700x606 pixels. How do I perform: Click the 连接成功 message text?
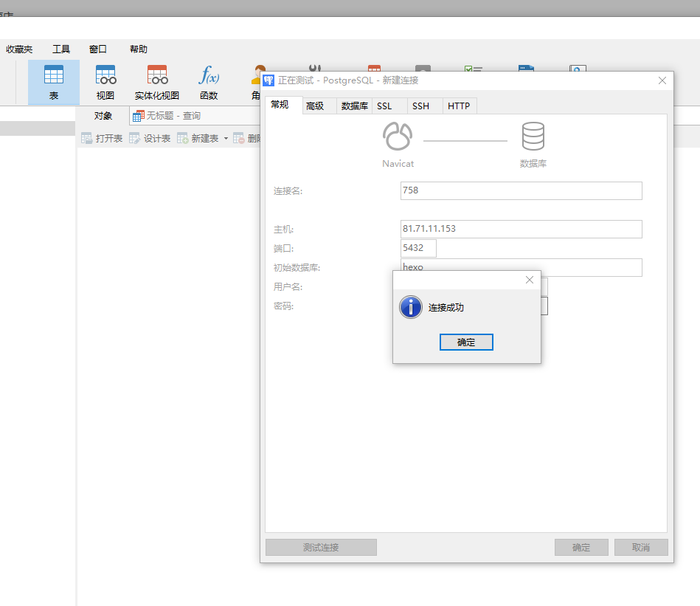click(x=446, y=307)
